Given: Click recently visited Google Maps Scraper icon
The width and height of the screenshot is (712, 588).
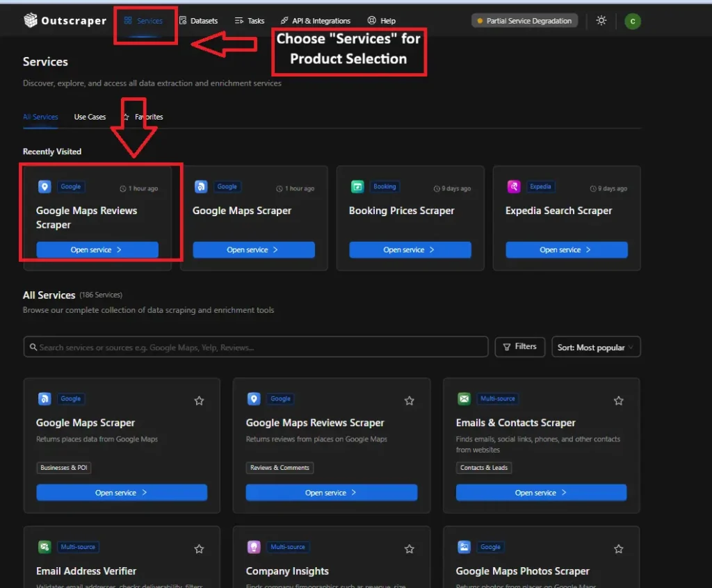Looking at the screenshot, I should click(x=201, y=186).
